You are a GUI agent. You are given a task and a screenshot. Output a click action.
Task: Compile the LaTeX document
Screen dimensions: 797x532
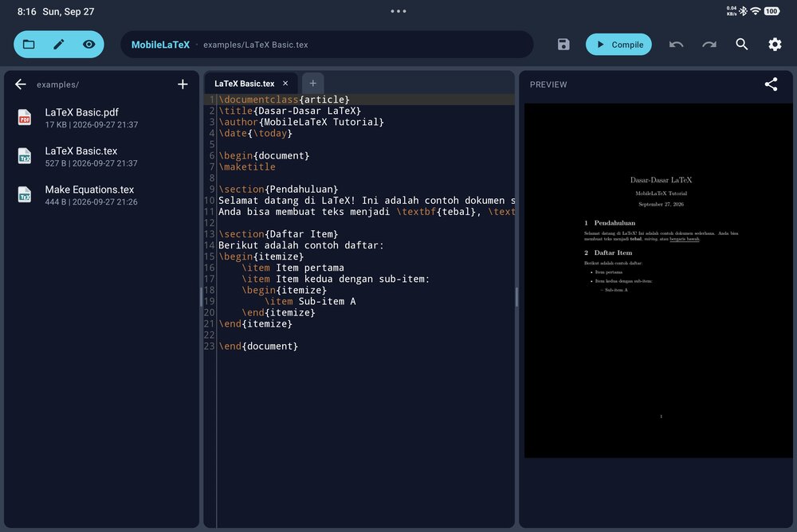coord(618,45)
